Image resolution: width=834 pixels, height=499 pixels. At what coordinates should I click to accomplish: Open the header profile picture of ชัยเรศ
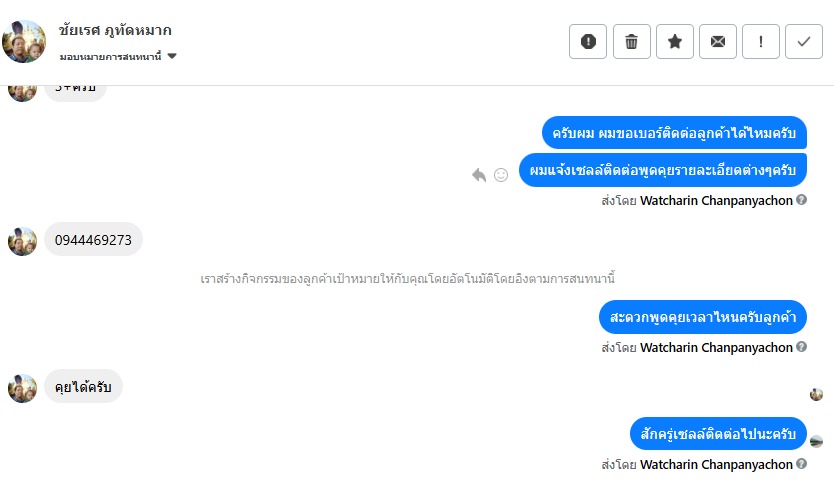(24, 41)
